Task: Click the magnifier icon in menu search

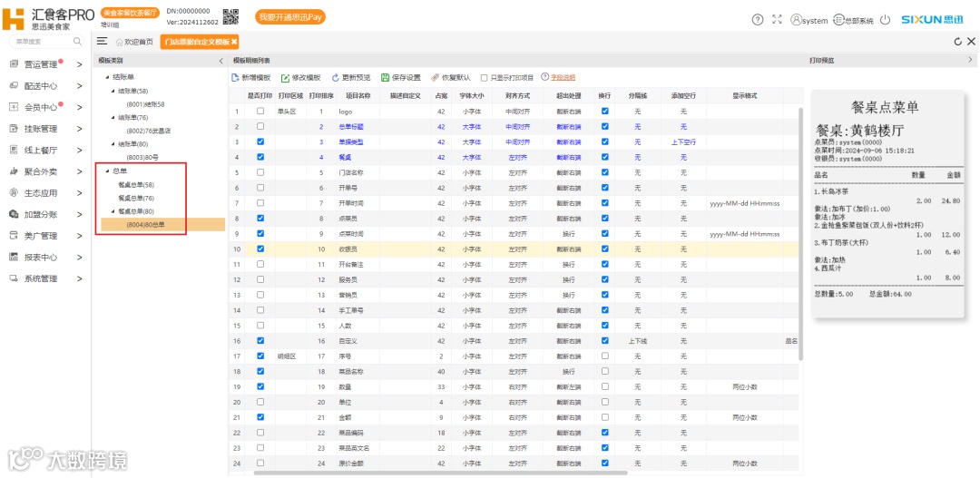Action: [x=77, y=41]
